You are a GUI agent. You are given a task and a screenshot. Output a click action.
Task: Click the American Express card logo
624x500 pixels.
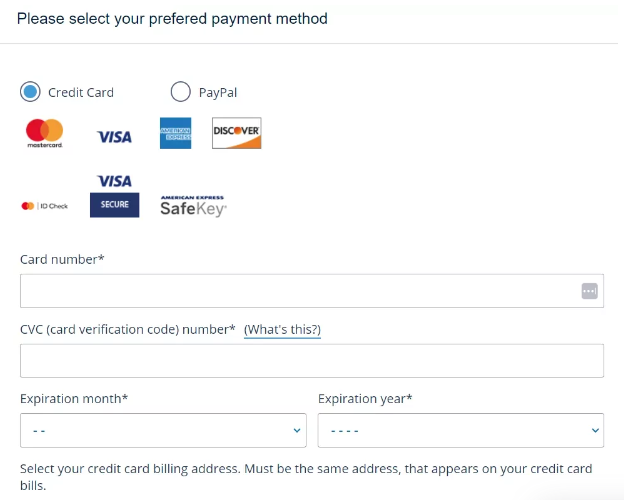point(175,133)
